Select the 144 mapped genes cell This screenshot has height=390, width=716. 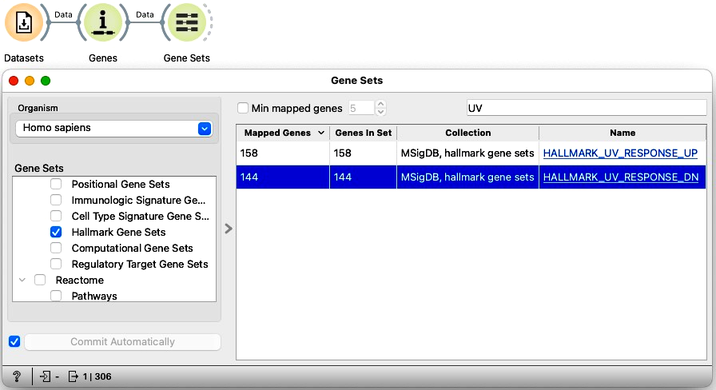(283, 177)
